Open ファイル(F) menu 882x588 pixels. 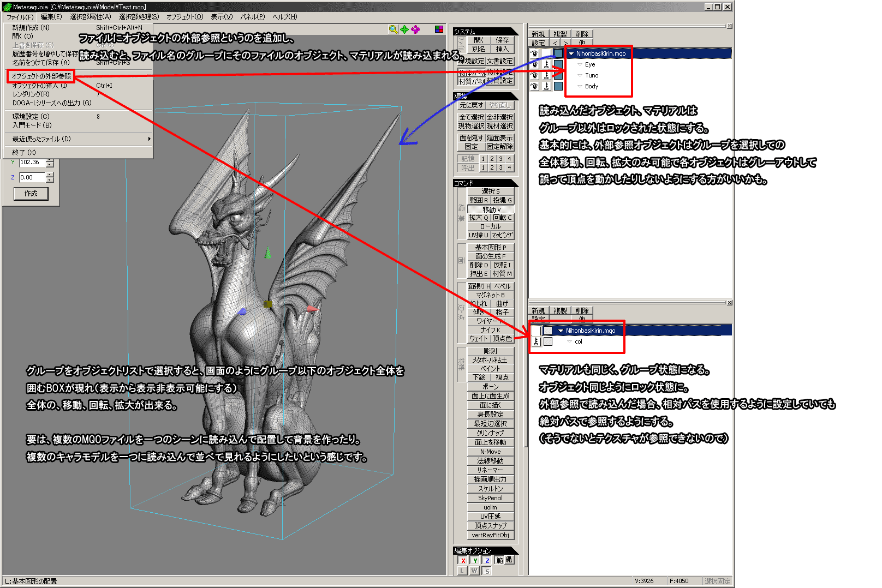[20, 17]
